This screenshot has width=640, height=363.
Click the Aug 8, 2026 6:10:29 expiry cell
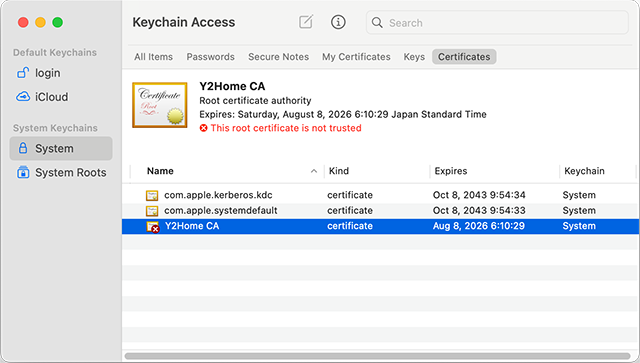pos(479,226)
